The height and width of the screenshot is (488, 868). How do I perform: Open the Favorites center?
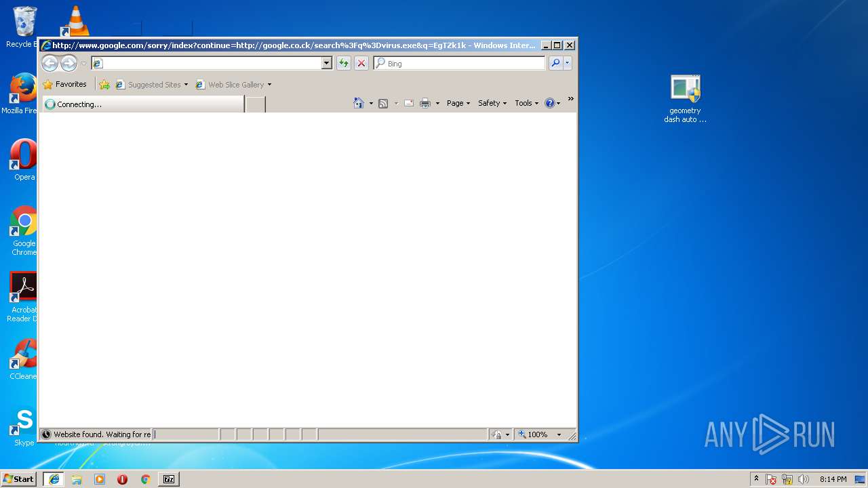[64, 85]
